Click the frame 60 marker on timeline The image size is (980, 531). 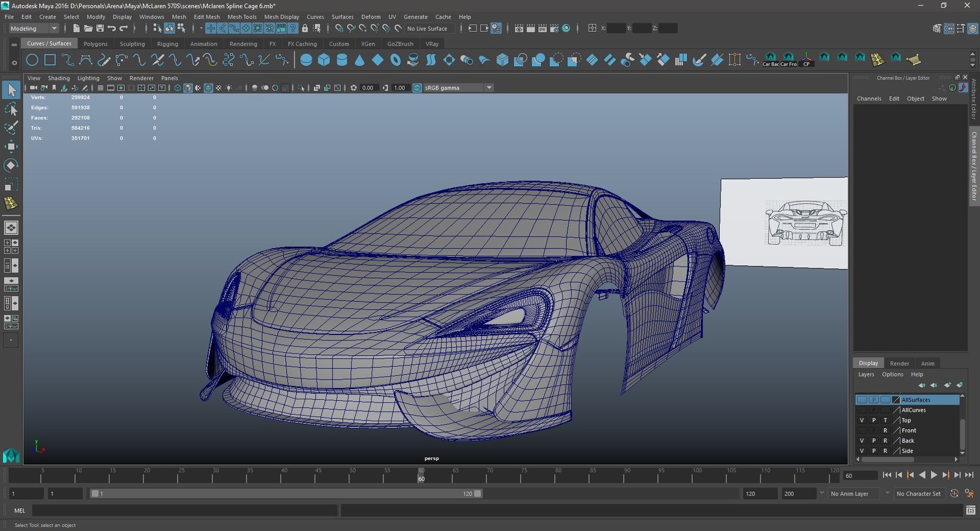pos(421,475)
